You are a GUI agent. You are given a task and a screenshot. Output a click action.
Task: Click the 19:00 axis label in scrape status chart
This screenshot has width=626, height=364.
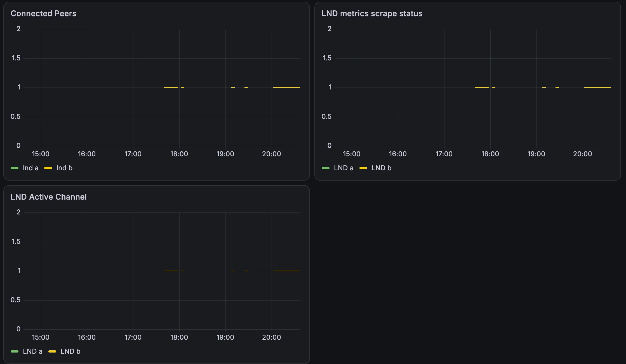[x=536, y=154]
